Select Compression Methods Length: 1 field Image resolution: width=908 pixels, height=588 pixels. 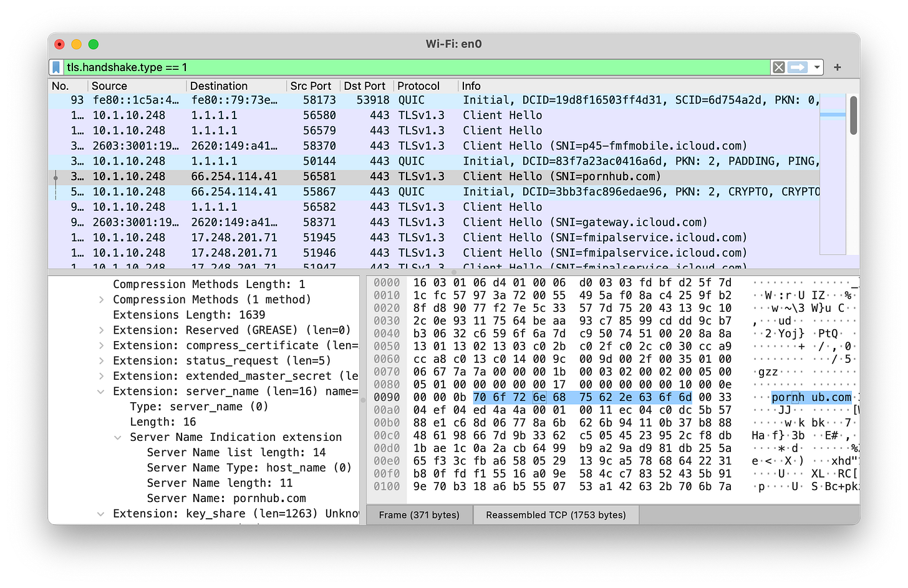pyautogui.click(x=209, y=284)
